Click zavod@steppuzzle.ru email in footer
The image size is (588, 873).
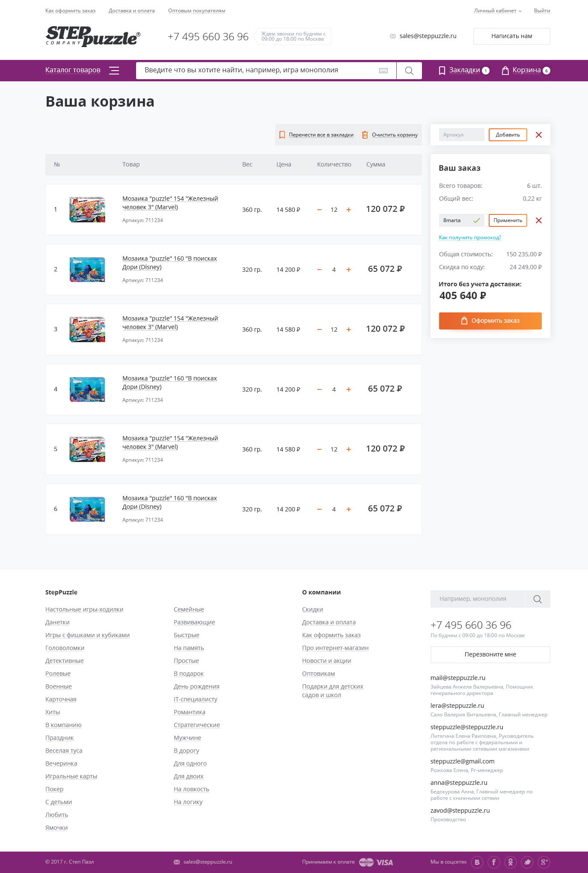460,811
